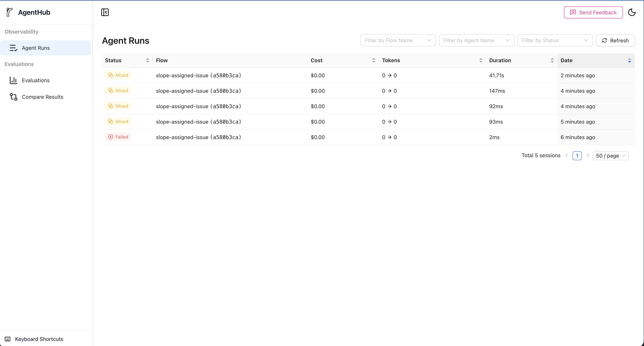Toggle the Date column sort order

[x=629, y=60]
